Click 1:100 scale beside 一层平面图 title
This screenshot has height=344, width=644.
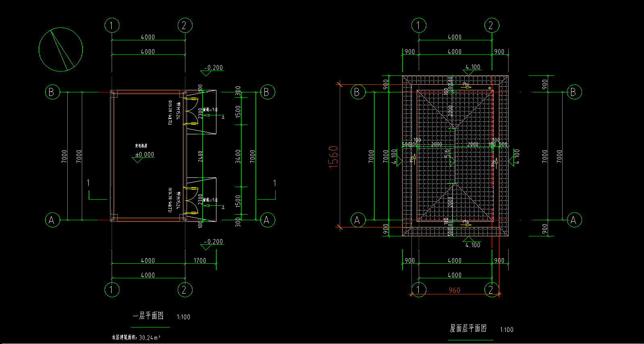coord(183,317)
